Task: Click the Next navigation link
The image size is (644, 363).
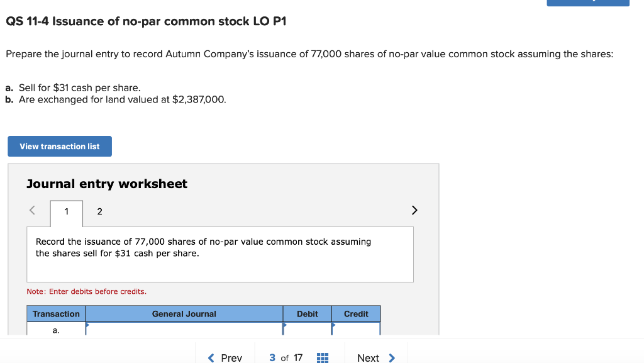Action: 368,357
